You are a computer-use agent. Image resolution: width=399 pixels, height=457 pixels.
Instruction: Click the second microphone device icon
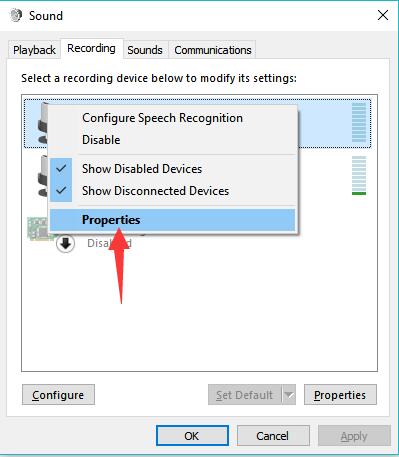pyautogui.click(x=43, y=176)
